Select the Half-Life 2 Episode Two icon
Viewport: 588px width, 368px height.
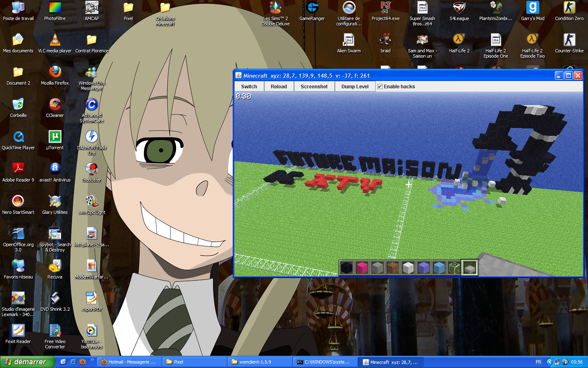532,46
